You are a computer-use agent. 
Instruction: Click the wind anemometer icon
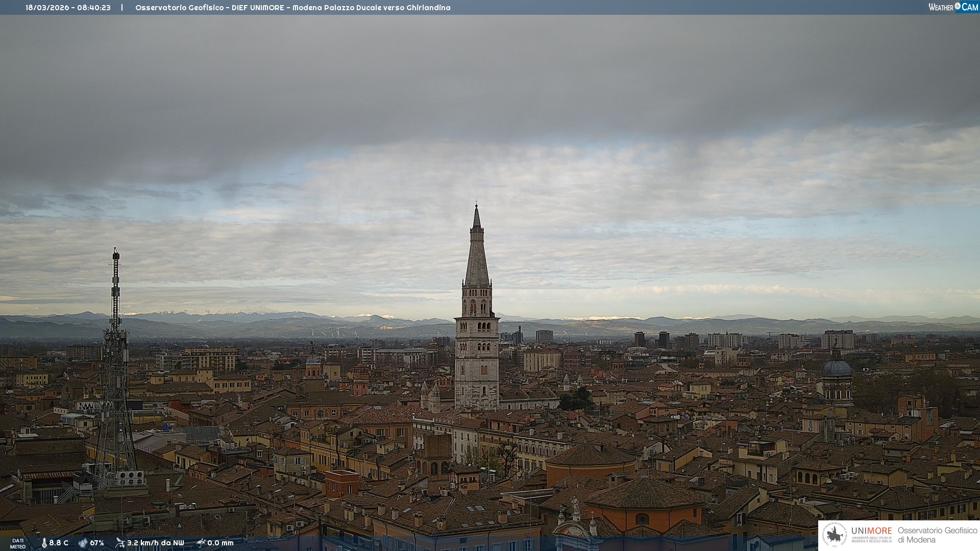click(120, 543)
